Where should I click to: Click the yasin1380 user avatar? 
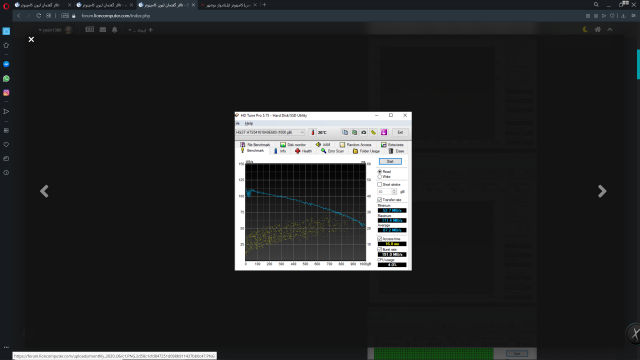(69, 30)
